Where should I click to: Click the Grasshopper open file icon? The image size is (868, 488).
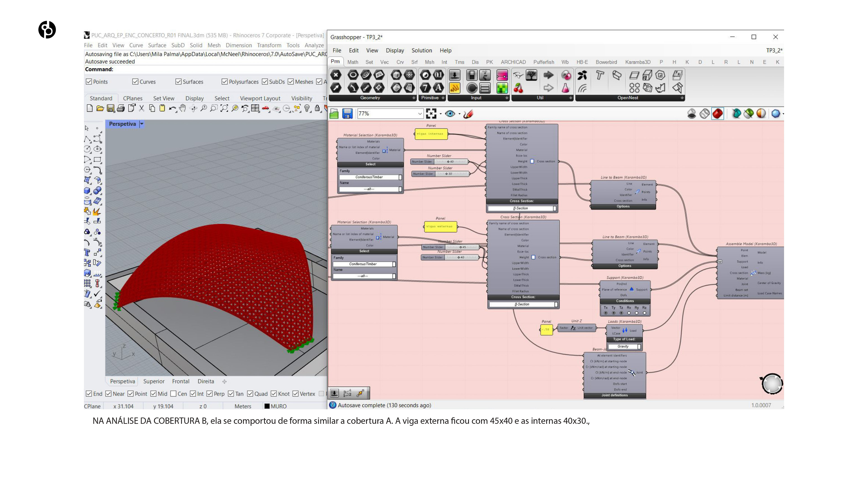point(334,113)
